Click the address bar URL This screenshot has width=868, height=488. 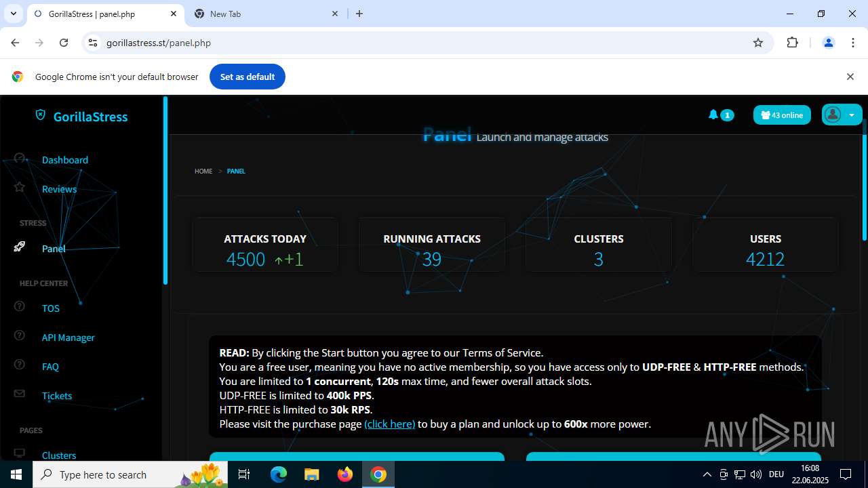(x=159, y=43)
